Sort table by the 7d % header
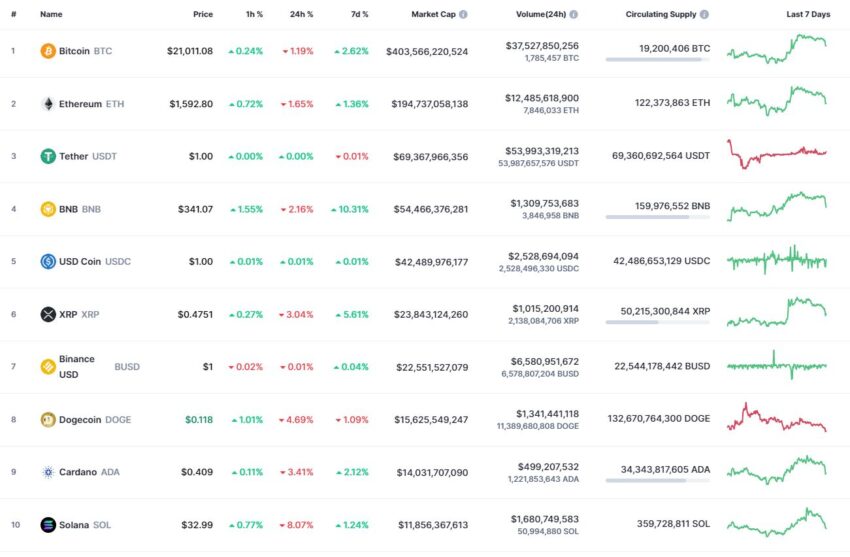850x557 pixels. (359, 15)
